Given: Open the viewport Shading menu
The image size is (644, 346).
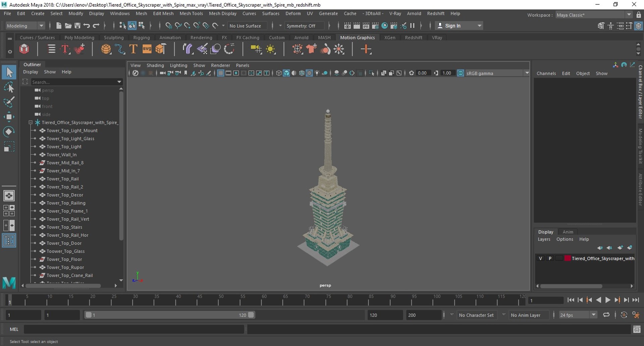Looking at the screenshot, I should (155, 65).
